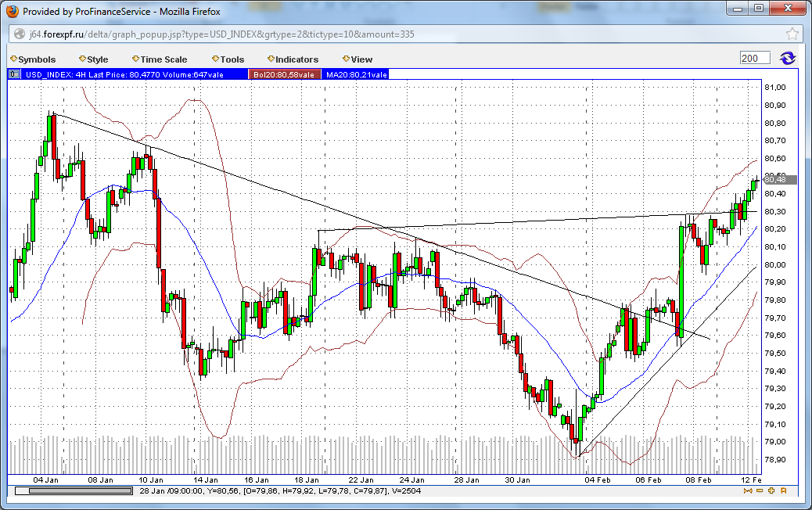Image resolution: width=812 pixels, height=510 pixels.
Task: Bookmark this page with the star icon
Action: coord(792,34)
